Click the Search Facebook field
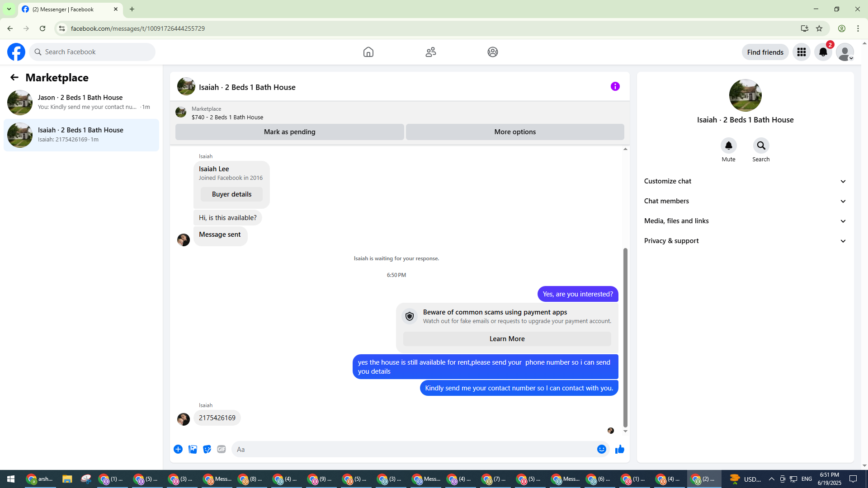This screenshot has height=488, width=868. pos(92,52)
